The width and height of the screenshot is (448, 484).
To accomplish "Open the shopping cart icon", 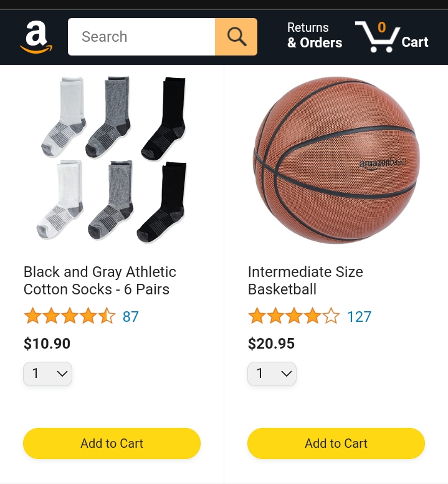I will (378, 37).
